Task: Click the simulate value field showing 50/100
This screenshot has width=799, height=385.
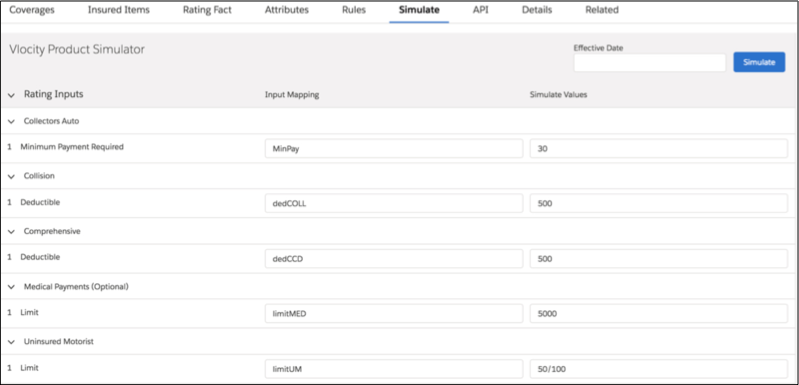Action: [659, 369]
